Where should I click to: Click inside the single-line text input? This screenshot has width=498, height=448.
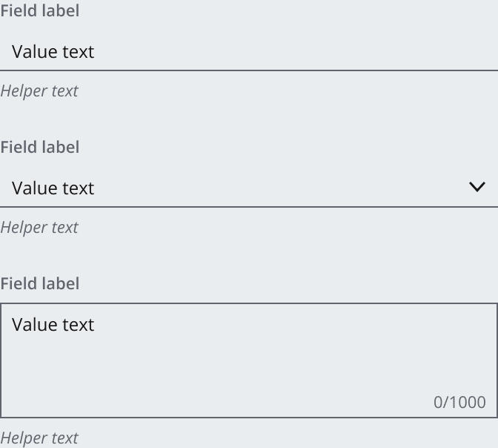(249, 52)
